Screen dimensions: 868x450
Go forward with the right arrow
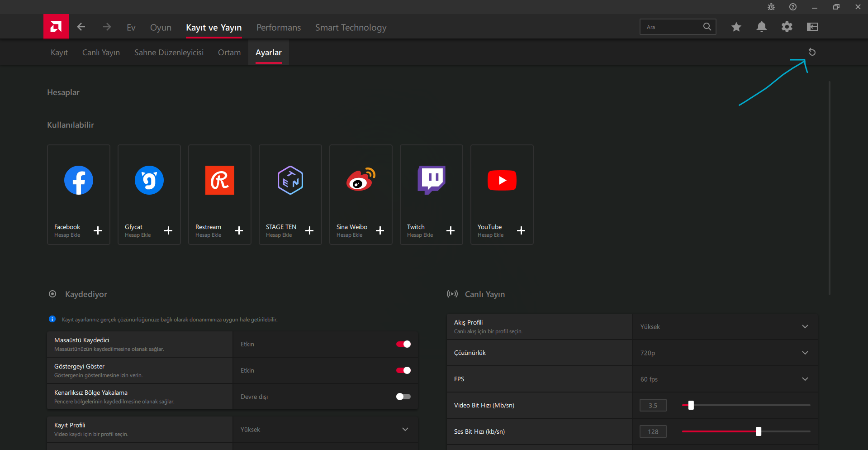[107, 27]
